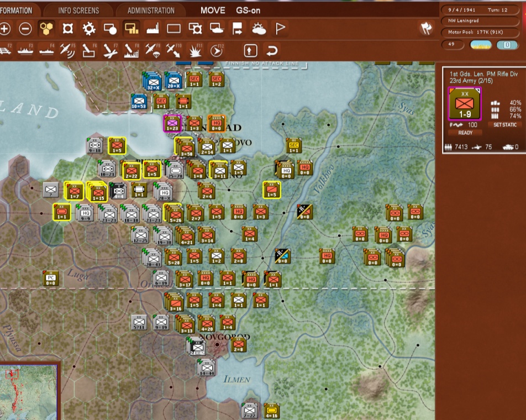Select air transfer mode (F10)
This screenshot has height=420, width=526.
[173, 50]
